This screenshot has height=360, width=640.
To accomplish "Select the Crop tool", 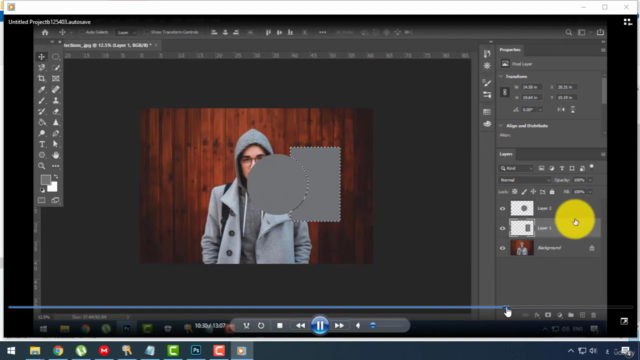I will tap(42, 78).
